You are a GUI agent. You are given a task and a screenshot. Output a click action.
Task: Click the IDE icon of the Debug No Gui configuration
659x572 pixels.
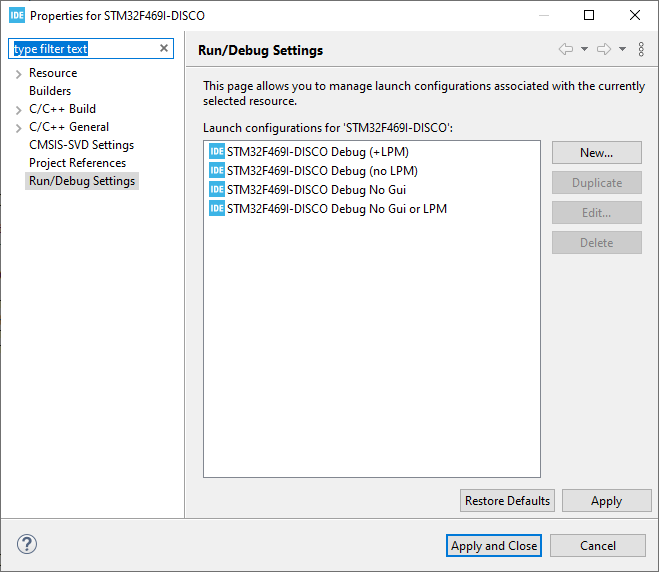[x=217, y=189]
